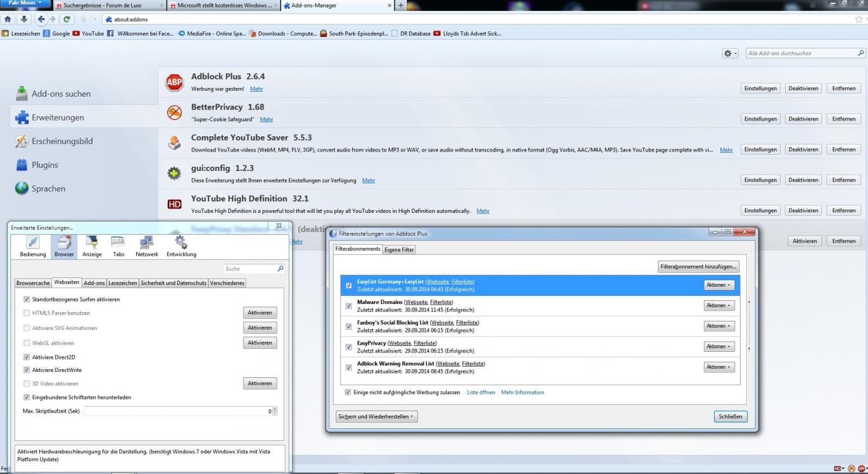Uncheck Fanboy's Social Blocking List subscription
Image resolution: width=868 pixels, height=474 pixels.
348,327
